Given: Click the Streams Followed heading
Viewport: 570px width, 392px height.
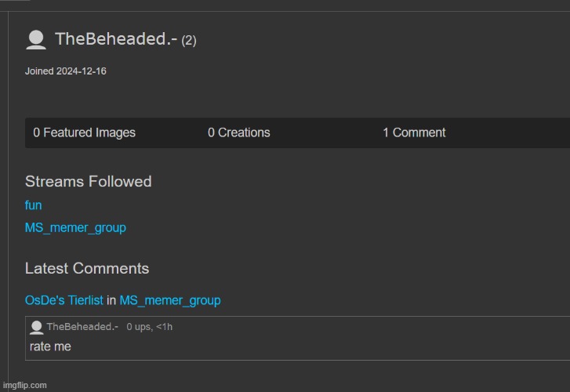Looking at the screenshot, I should [x=88, y=181].
